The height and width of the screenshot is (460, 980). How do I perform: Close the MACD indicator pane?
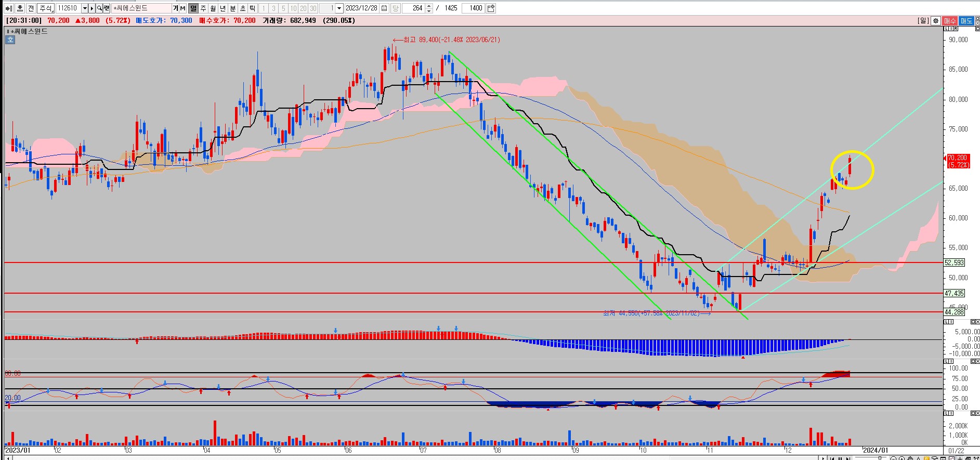[977, 323]
